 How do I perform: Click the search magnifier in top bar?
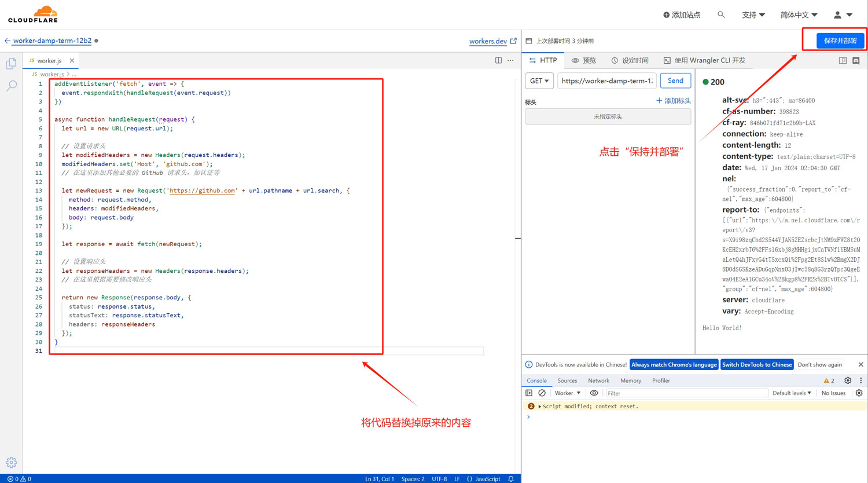tap(721, 14)
